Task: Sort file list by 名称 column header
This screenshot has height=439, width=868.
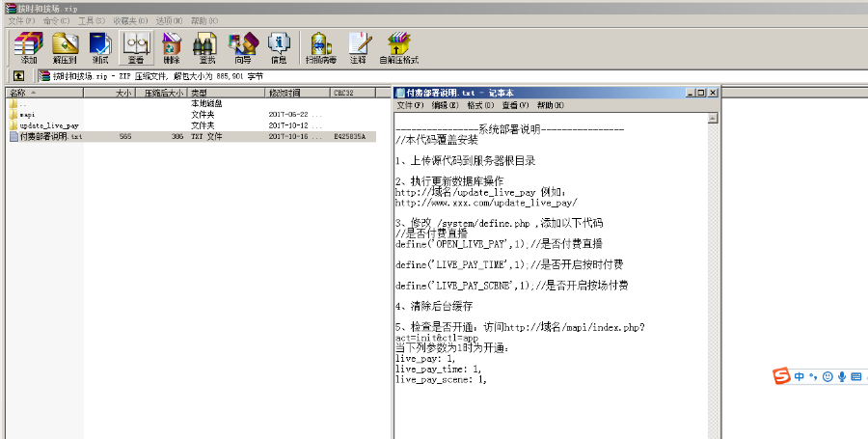Action: click(44, 93)
